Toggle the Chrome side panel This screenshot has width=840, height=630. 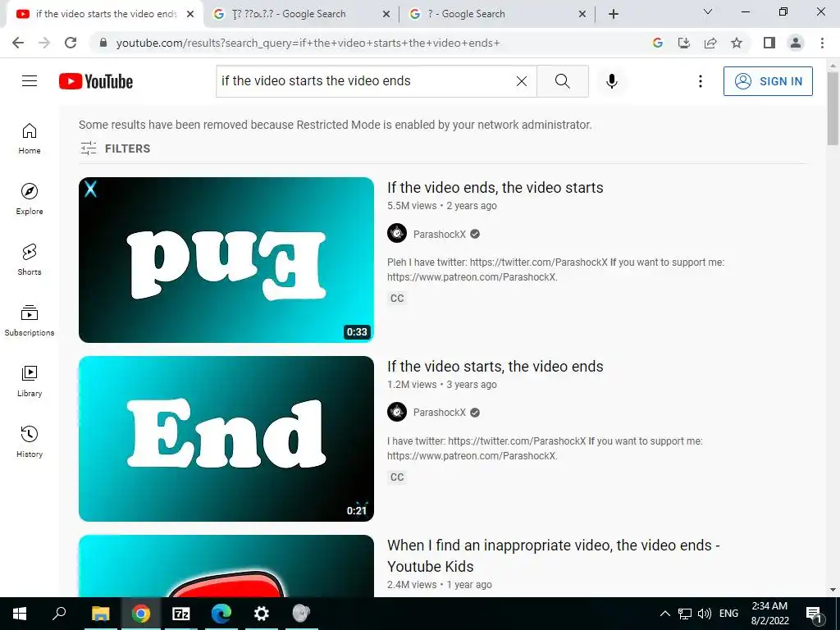(769, 43)
